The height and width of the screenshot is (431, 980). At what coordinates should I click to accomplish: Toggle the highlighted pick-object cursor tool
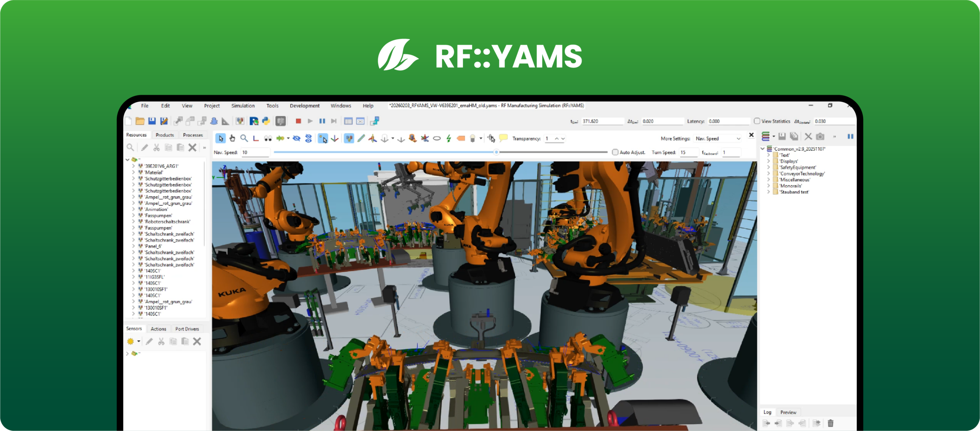pyautogui.click(x=323, y=138)
